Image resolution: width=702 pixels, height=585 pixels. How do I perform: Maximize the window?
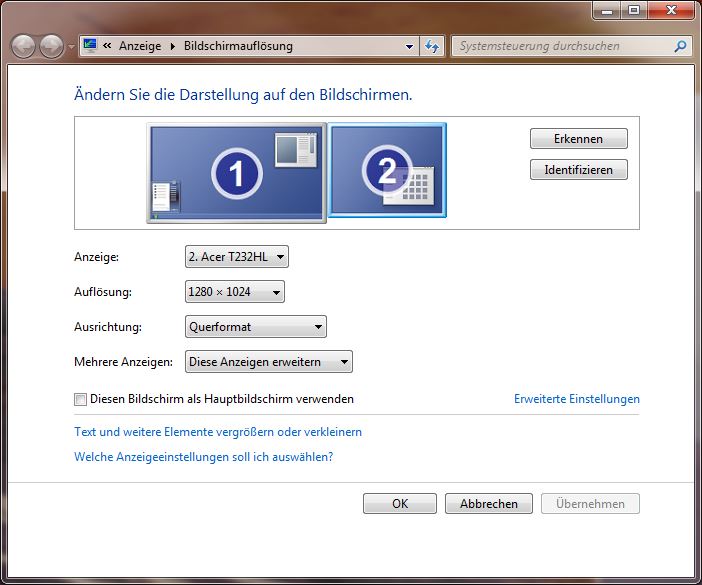pyautogui.click(x=634, y=10)
